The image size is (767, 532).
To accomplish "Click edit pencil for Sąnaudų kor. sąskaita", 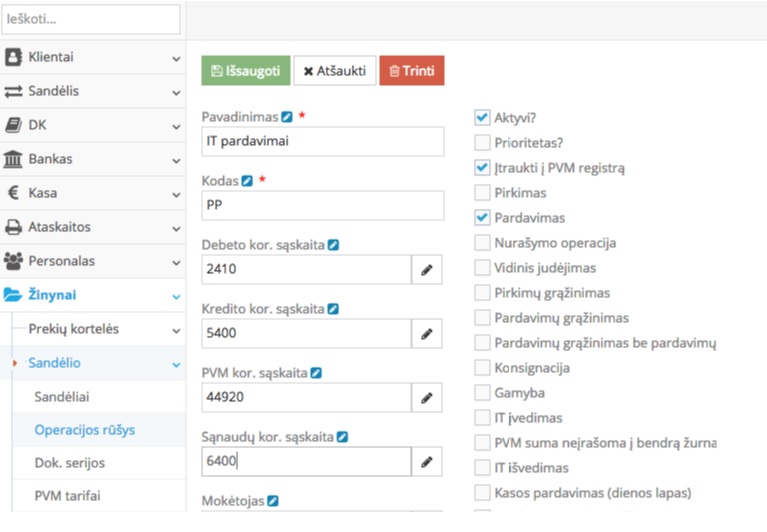I will tap(426, 462).
